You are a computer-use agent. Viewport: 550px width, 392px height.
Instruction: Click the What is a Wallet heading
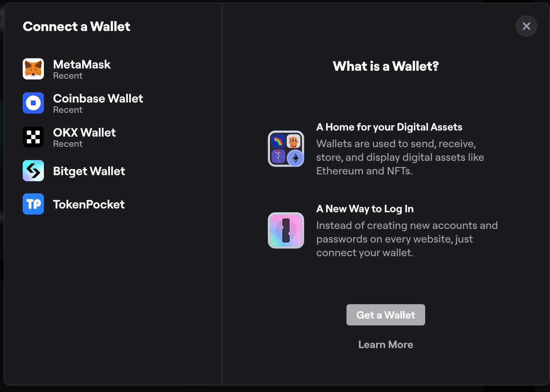click(x=385, y=66)
